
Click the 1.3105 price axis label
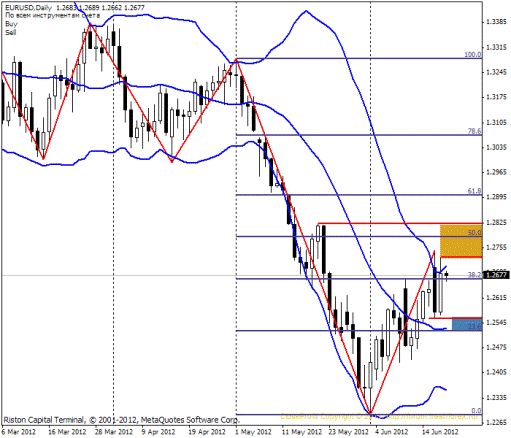pos(496,123)
